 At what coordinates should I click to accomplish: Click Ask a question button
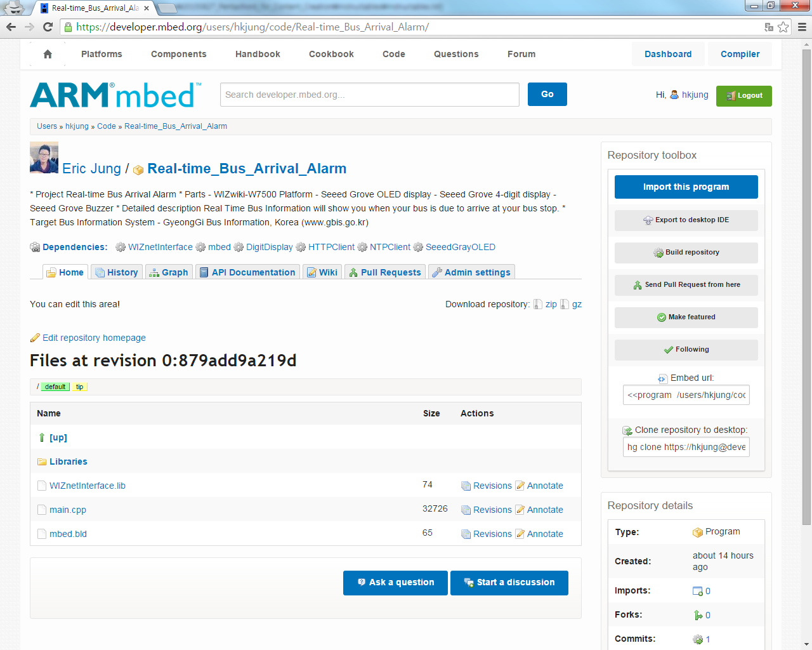pyautogui.click(x=395, y=583)
